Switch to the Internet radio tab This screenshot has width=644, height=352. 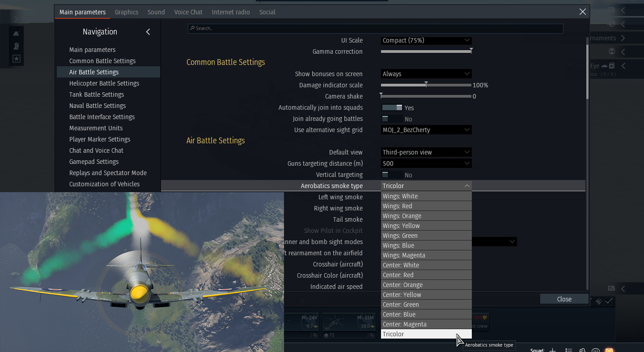[231, 12]
